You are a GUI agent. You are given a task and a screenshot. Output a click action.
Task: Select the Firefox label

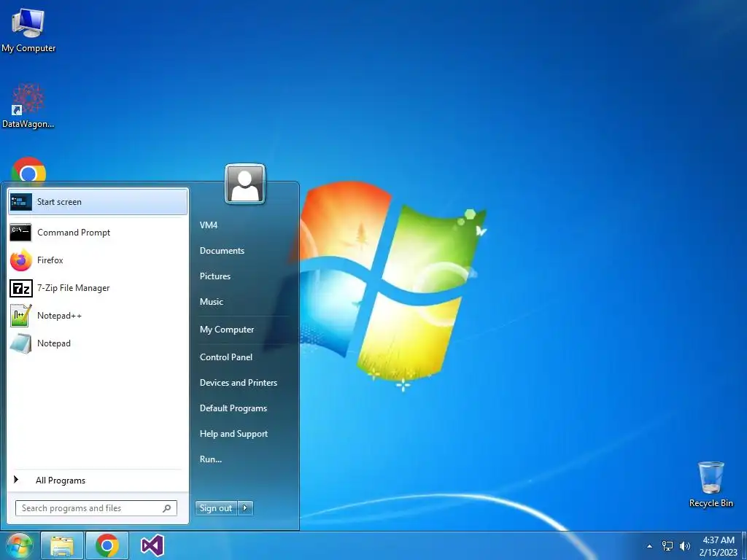point(50,260)
